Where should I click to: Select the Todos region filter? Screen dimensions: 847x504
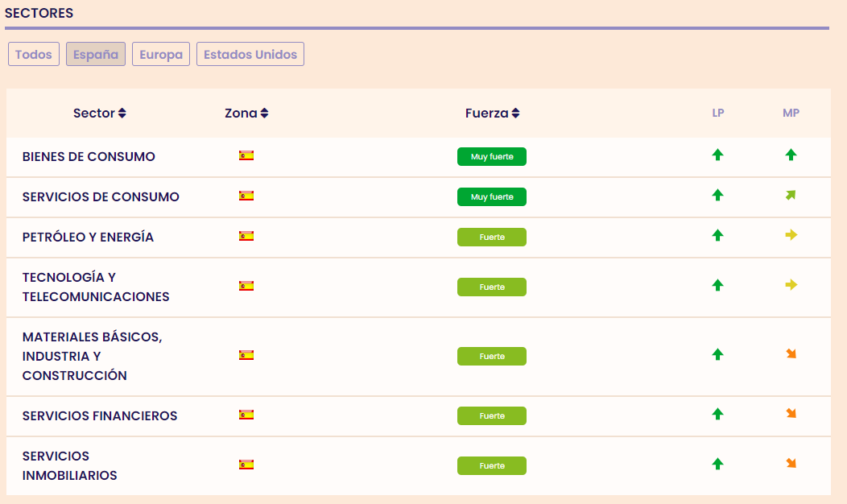click(x=34, y=55)
